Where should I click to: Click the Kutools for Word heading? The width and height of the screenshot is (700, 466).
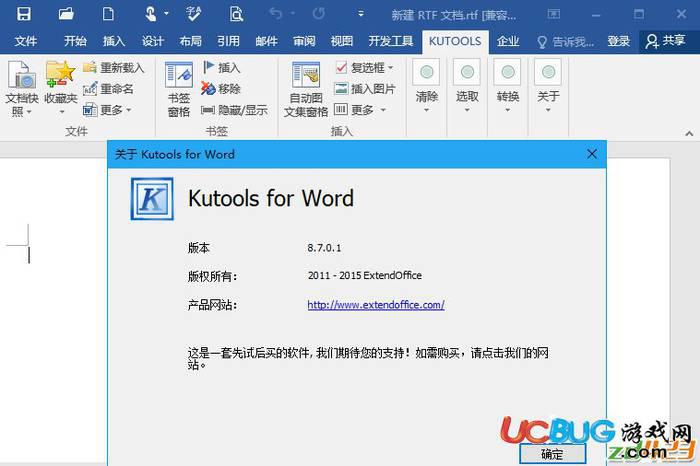coord(271,198)
